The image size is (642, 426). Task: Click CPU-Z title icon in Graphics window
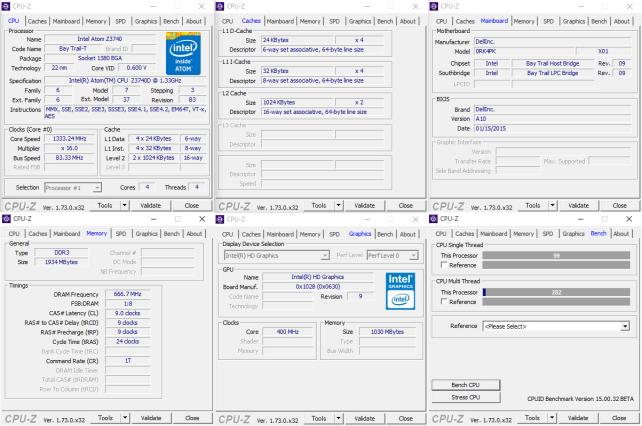[220, 219]
